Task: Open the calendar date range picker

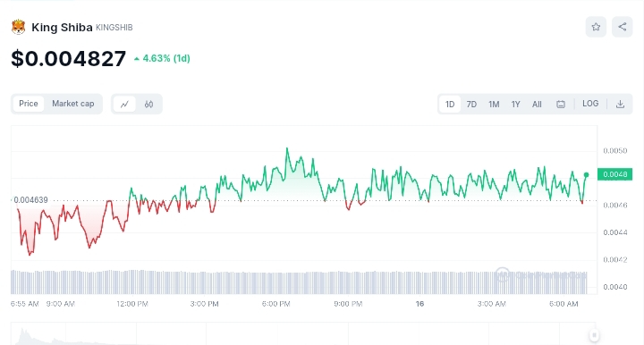Action: (x=561, y=105)
